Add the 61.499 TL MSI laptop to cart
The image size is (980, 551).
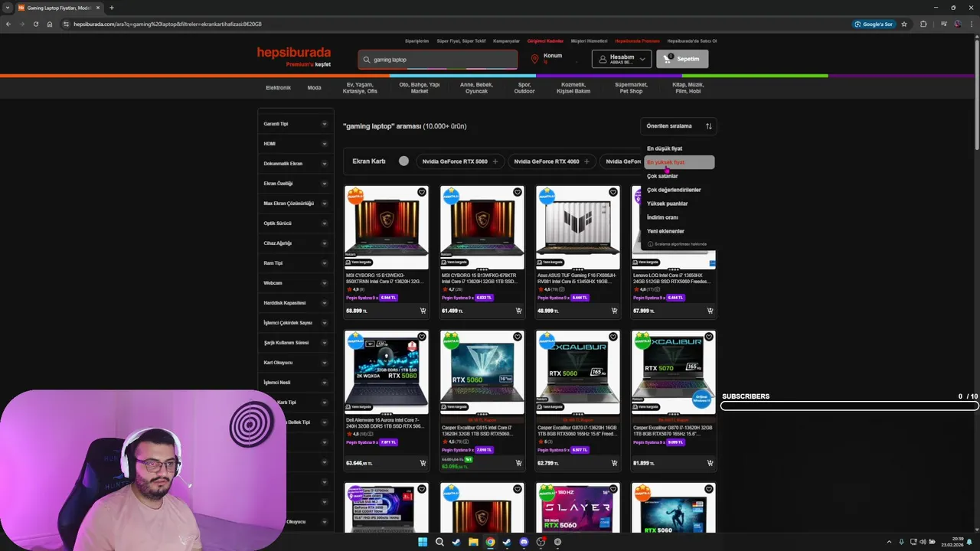click(x=518, y=311)
